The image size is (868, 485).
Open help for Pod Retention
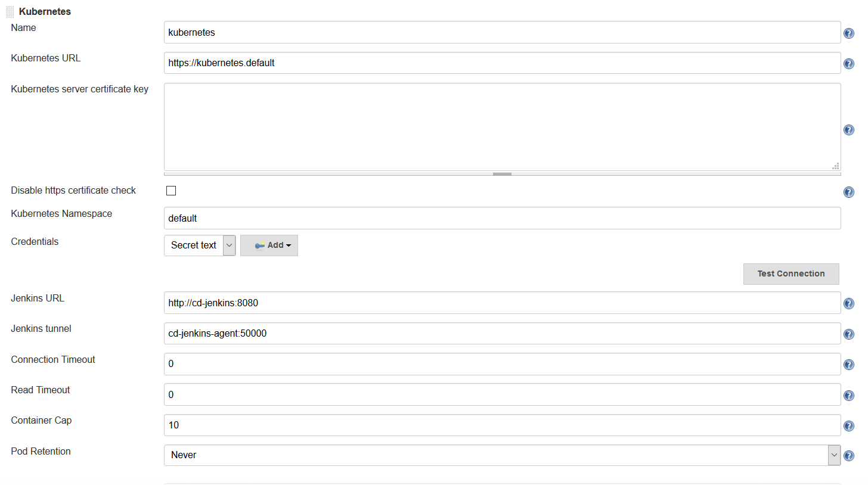point(849,455)
